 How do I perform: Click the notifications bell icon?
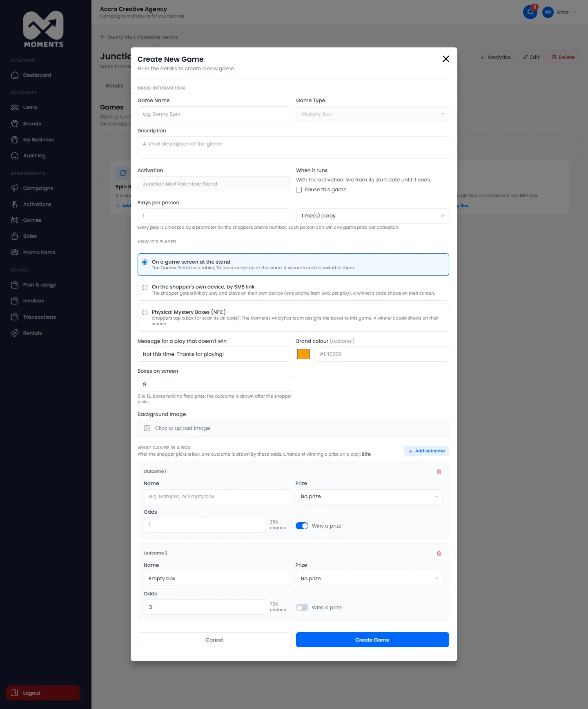(x=530, y=12)
